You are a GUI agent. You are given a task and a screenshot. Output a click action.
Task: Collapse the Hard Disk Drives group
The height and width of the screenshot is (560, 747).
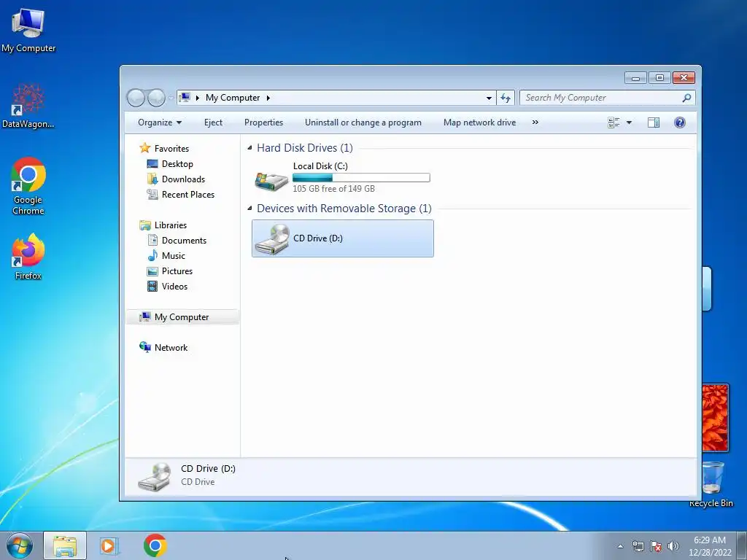click(x=249, y=148)
